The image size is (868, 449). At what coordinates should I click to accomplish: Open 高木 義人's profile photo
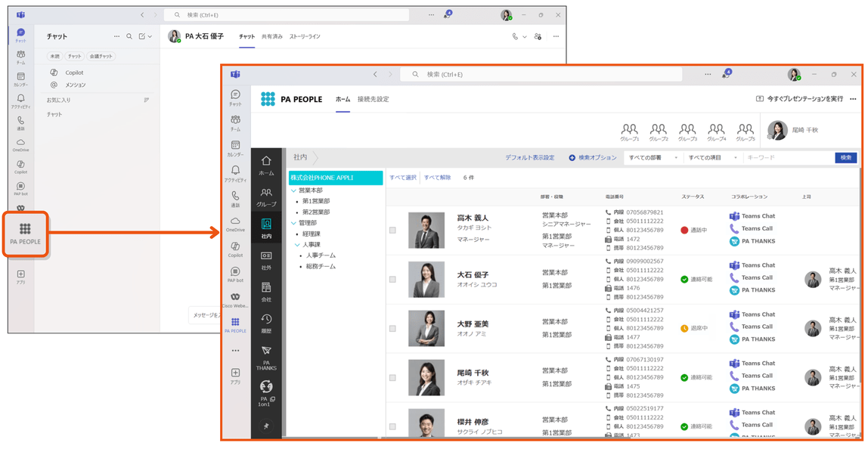(426, 231)
